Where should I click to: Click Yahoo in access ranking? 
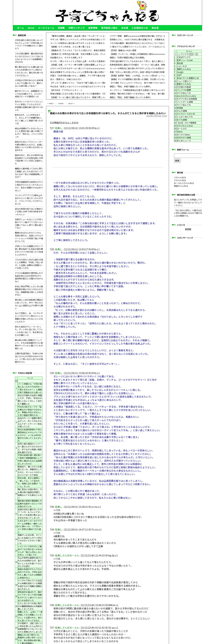[x=180, y=132]
